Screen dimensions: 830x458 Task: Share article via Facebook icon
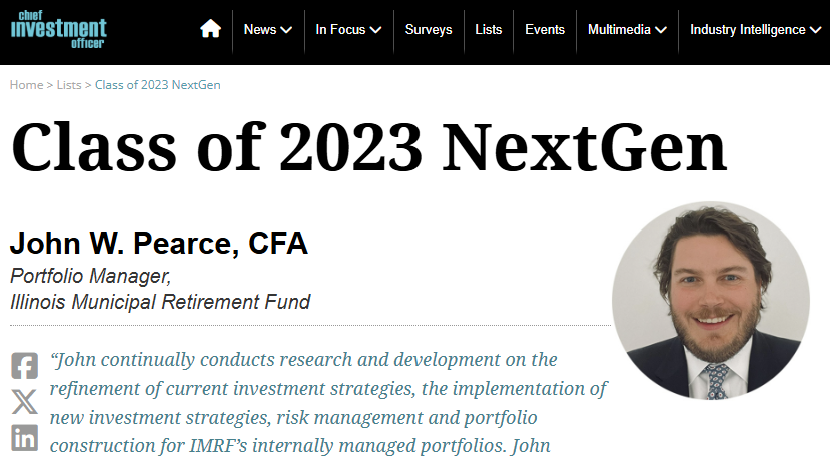(x=25, y=366)
